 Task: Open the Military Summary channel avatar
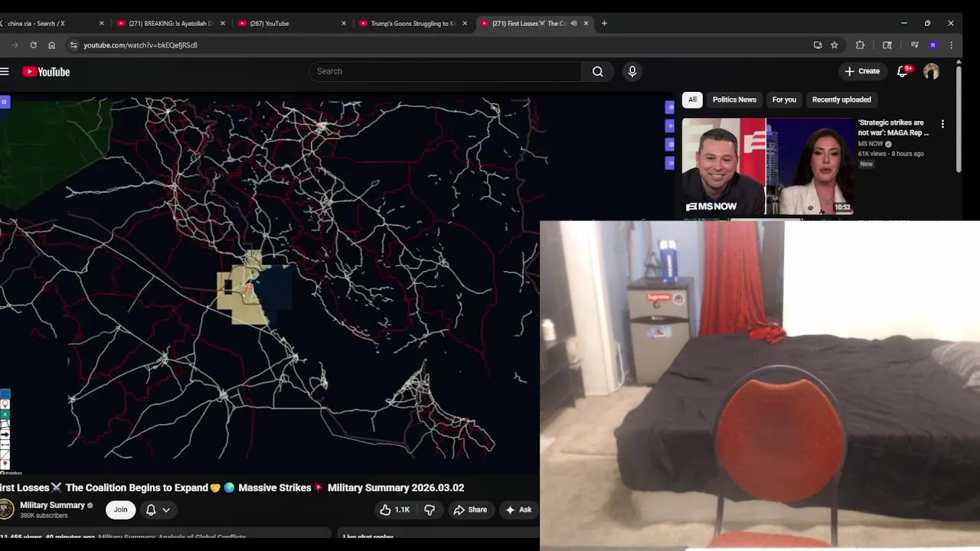pos(6,509)
